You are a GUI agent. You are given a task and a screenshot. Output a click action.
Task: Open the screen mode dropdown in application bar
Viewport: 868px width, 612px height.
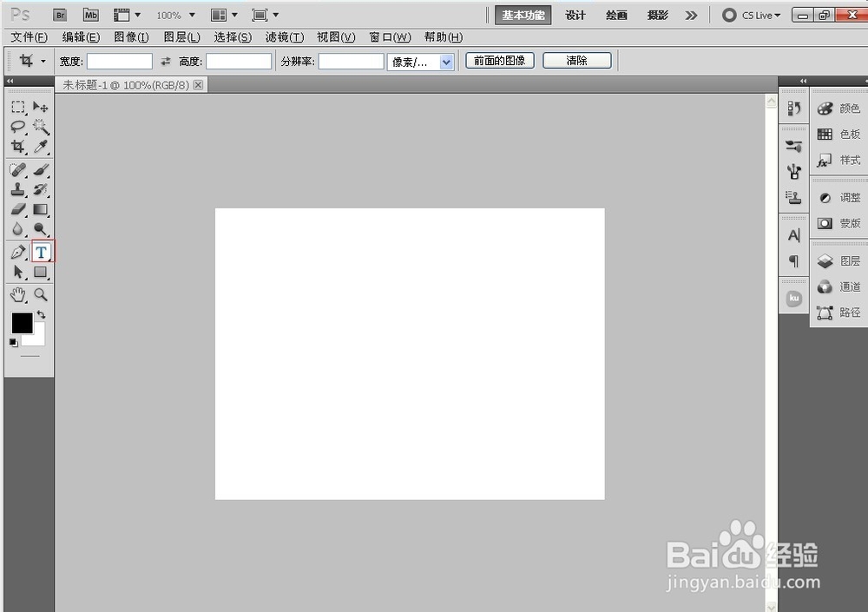click(266, 14)
